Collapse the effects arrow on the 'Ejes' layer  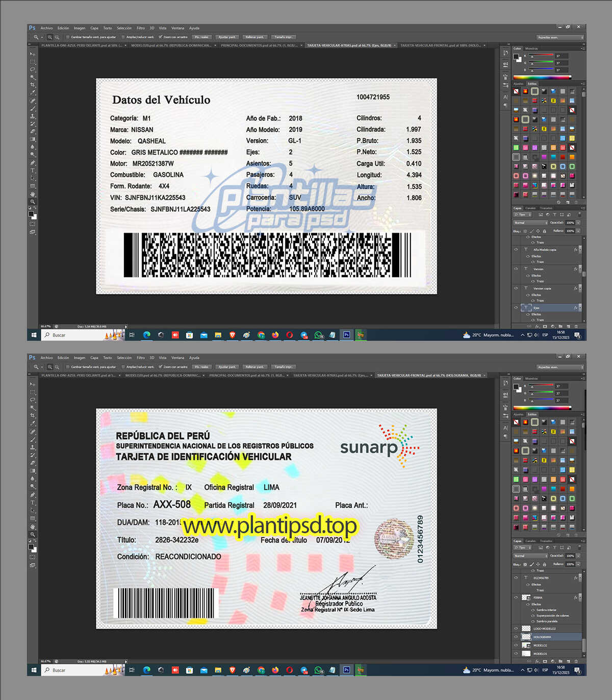pyautogui.click(x=579, y=308)
